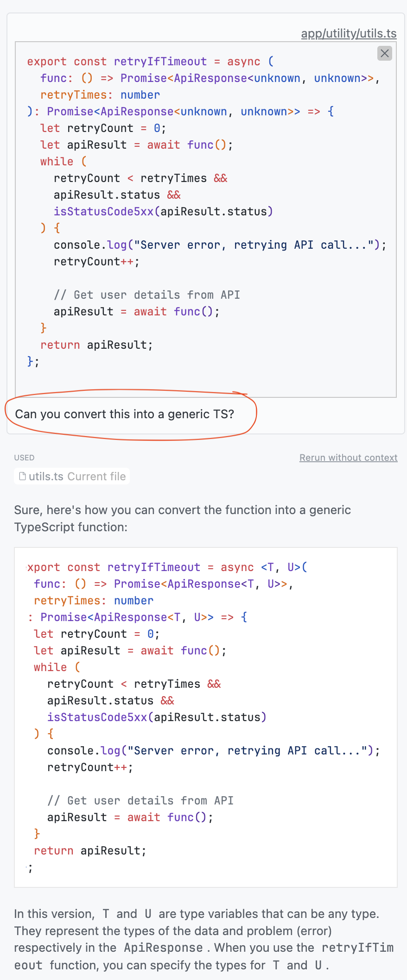Click the 'Get user details' comment in top snippet
The width and height of the screenshot is (407, 980).
click(146, 295)
